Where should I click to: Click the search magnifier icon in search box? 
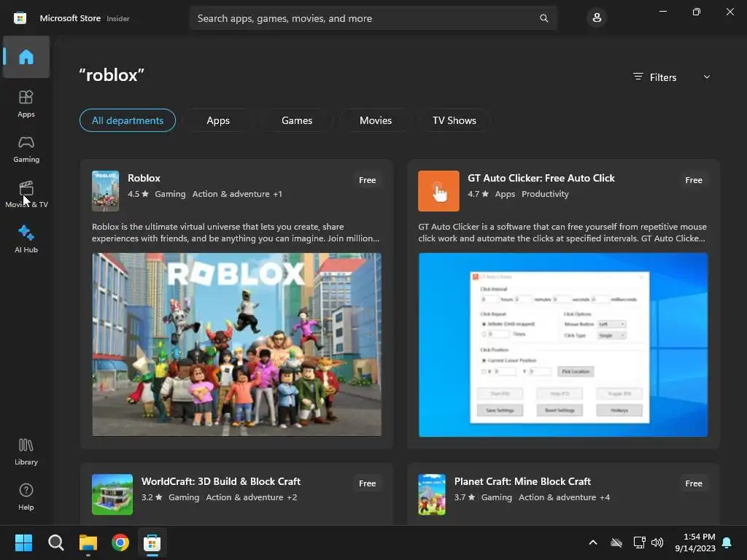[543, 18]
